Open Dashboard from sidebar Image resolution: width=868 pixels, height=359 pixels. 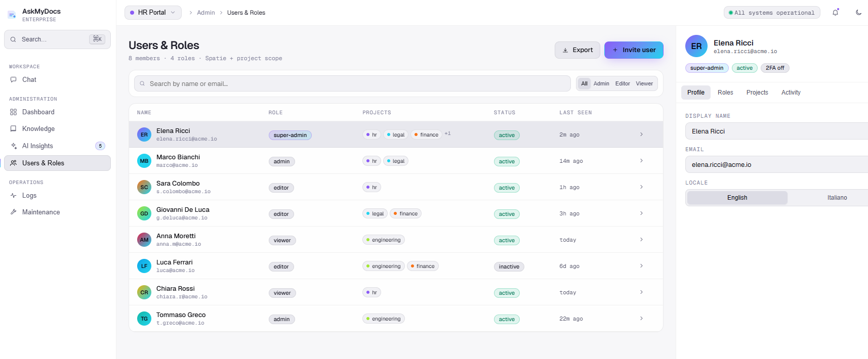(x=57, y=112)
